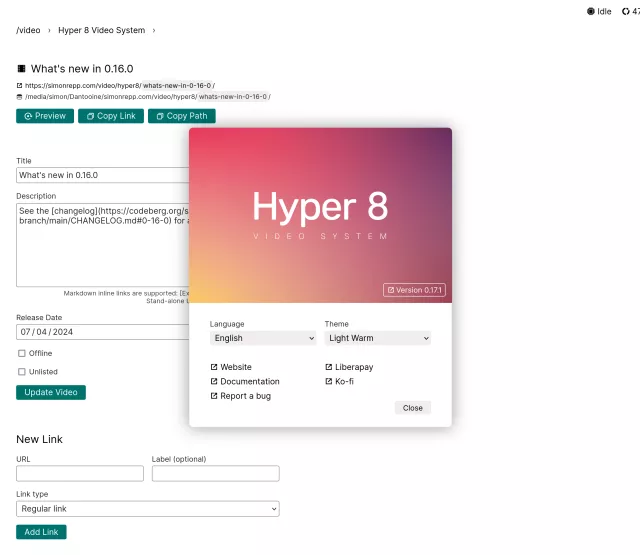Click the film icon beside What's new title
This screenshot has width=640, height=555.
click(x=21, y=69)
